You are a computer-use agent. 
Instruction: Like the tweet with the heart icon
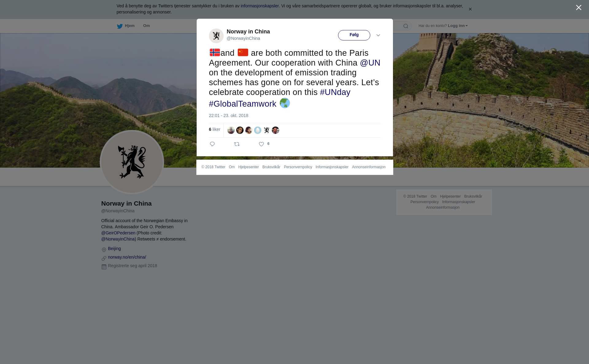[261, 144]
